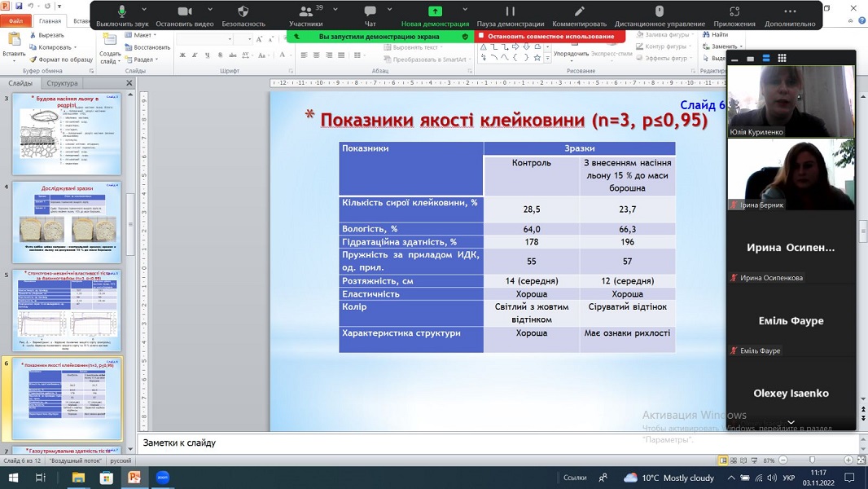Switch to reading view in status bar

click(x=743, y=460)
